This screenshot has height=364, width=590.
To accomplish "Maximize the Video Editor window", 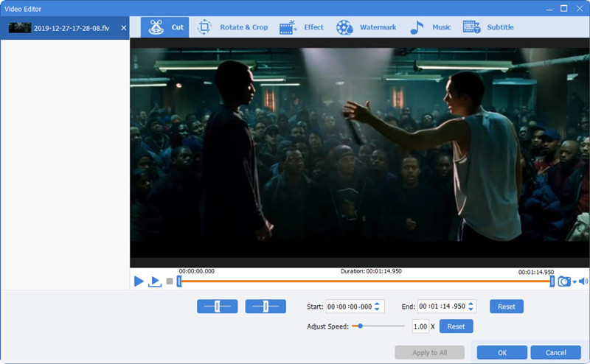I will pyautogui.click(x=563, y=8).
